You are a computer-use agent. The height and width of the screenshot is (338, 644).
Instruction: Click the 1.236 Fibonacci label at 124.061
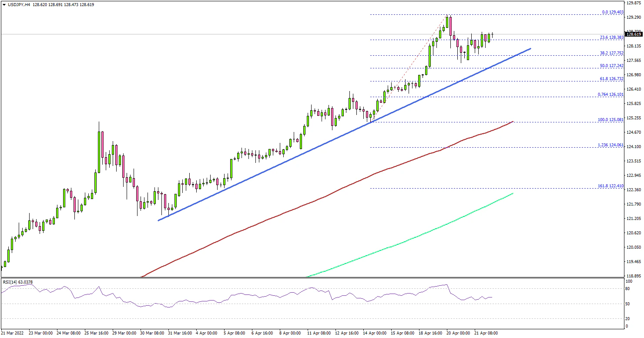[611, 145]
